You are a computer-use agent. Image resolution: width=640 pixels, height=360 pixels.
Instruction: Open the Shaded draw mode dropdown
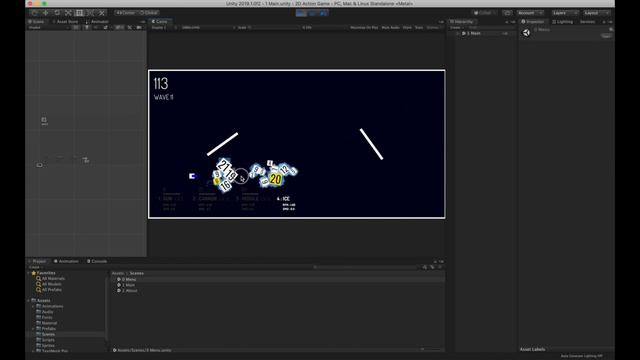48,28
